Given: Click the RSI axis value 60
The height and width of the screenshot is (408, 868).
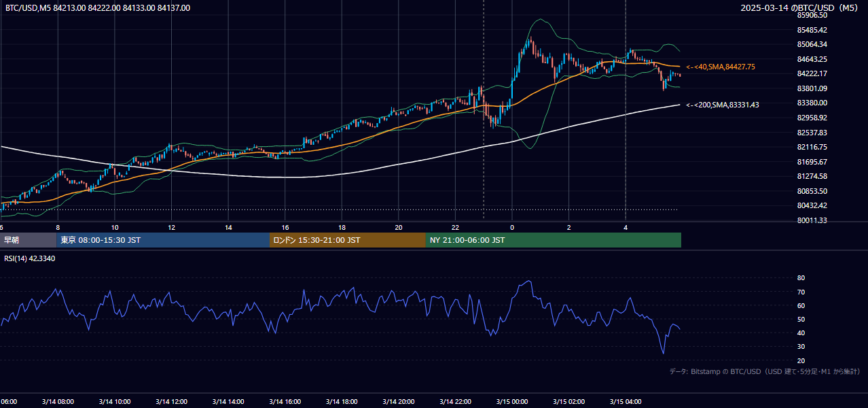Looking at the screenshot, I should click(x=801, y=305).
